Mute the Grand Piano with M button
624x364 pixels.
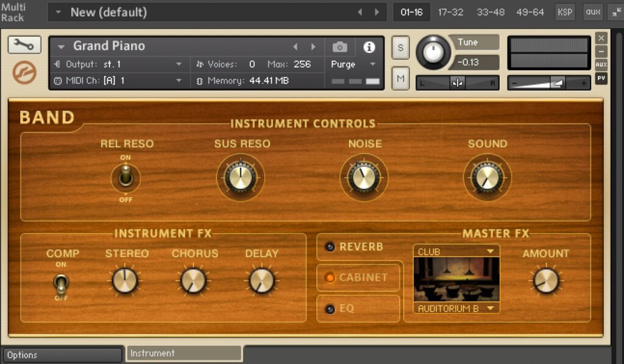(x=400, y=79)
